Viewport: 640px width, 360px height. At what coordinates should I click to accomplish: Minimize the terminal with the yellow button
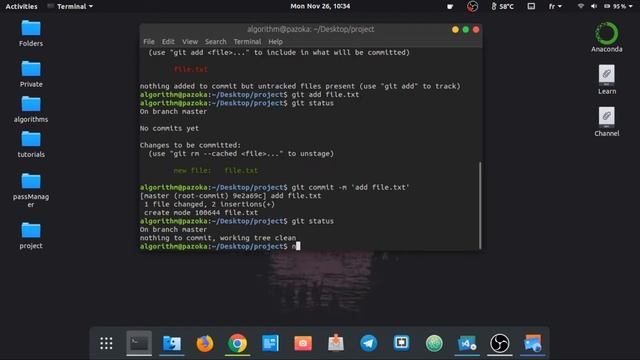[x=455, y=29]
